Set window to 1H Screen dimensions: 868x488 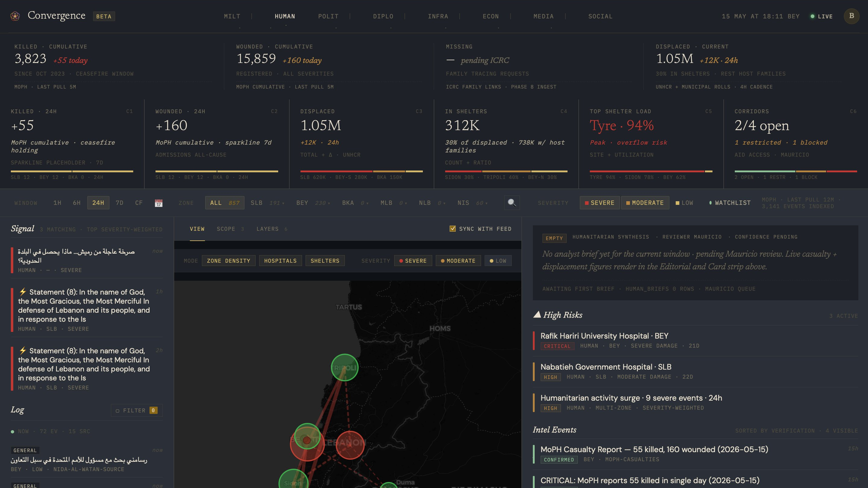point(57,203)
